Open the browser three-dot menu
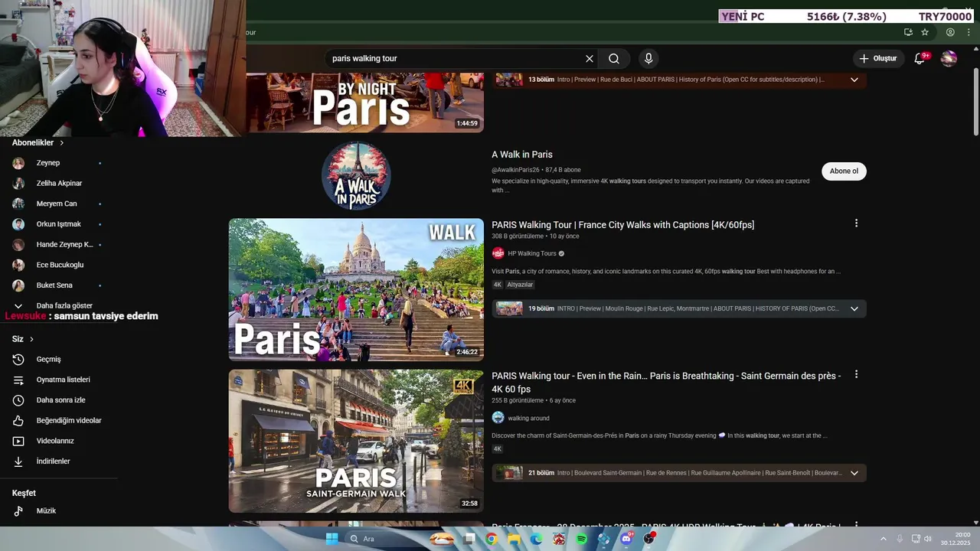 (x=969, y=32)
